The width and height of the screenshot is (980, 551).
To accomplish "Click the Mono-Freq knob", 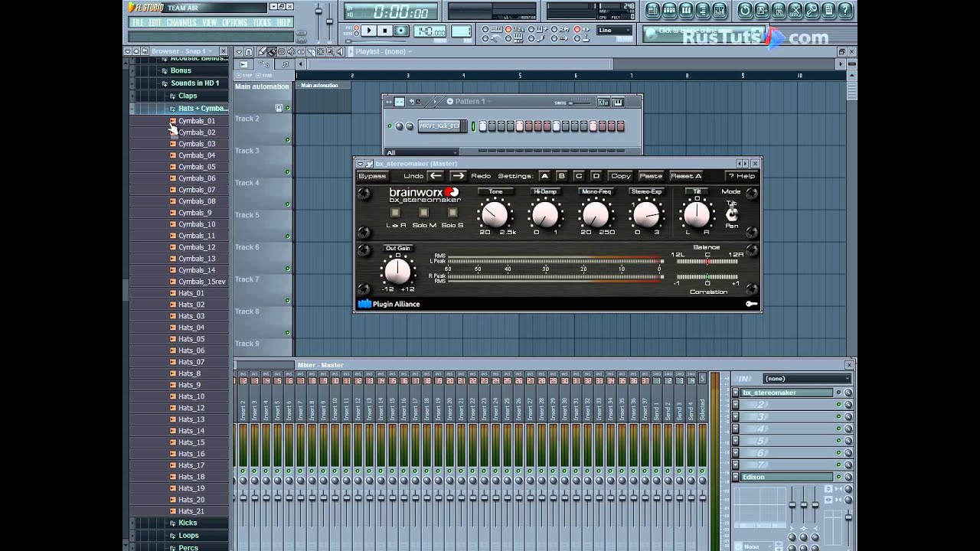I will (x=596, y=214).
